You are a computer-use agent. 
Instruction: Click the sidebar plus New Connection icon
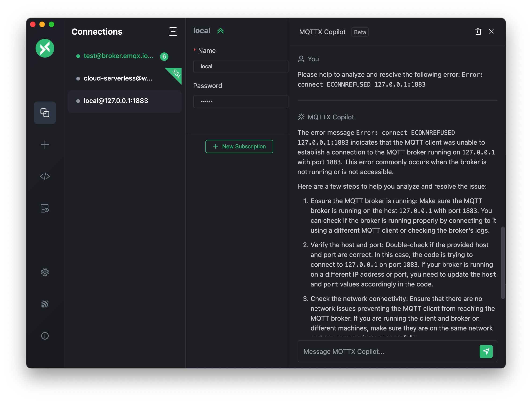[45, 145]
